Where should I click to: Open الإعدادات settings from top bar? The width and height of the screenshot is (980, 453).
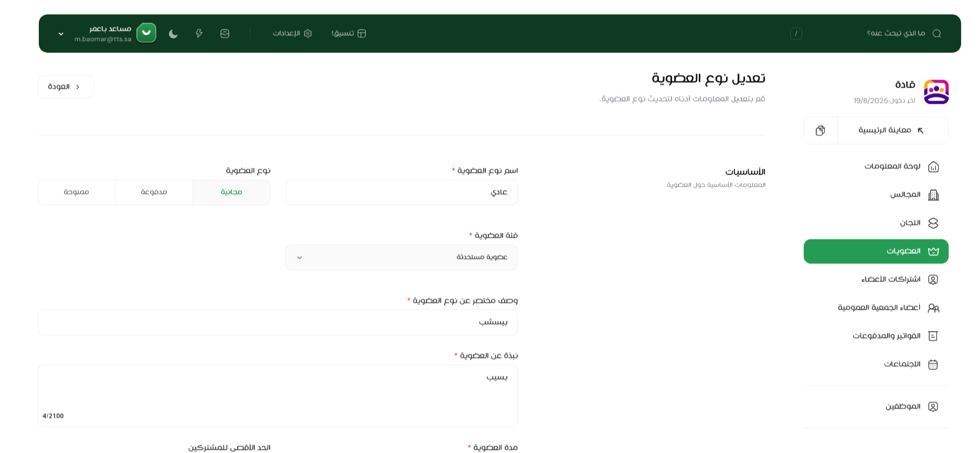click(x=292, y=34)
